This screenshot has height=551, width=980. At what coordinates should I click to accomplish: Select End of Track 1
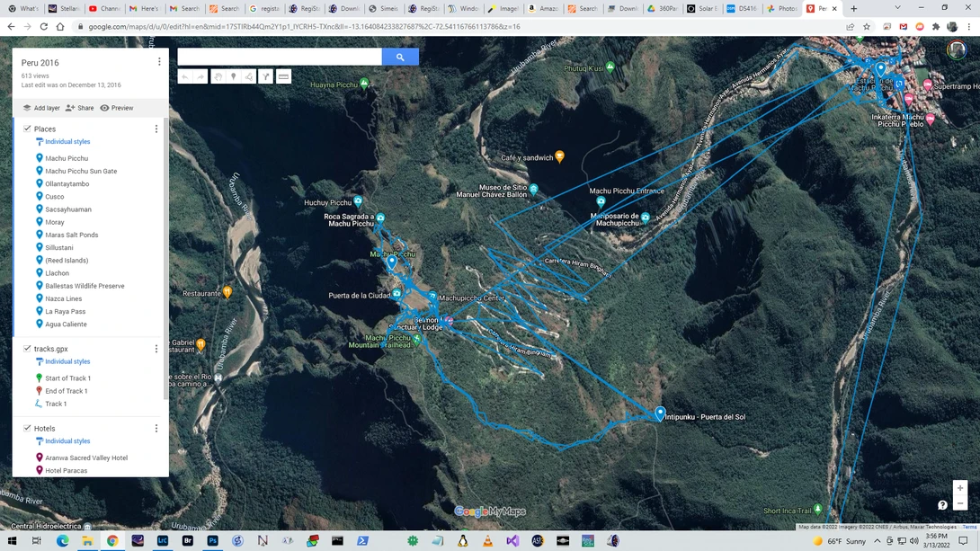66,391
